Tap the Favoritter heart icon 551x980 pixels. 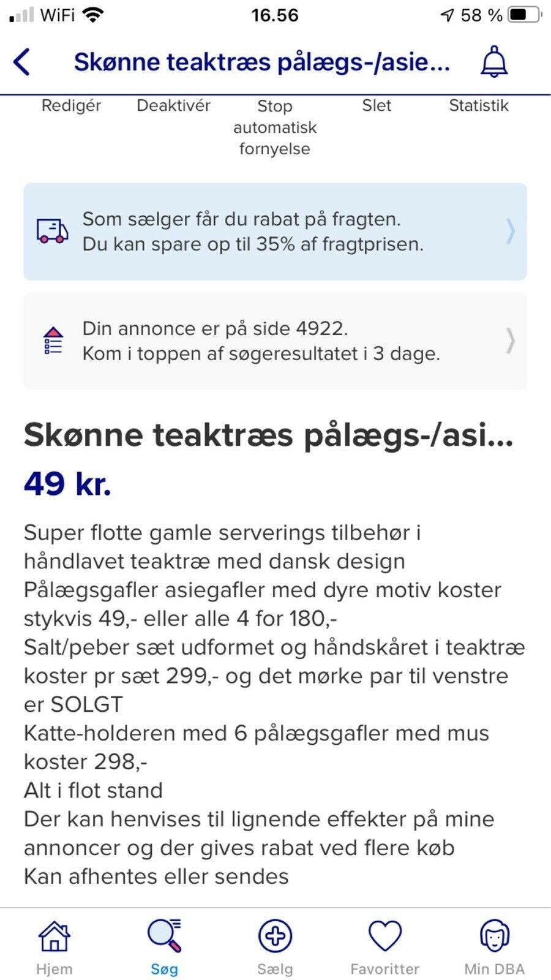coord(384,936)
